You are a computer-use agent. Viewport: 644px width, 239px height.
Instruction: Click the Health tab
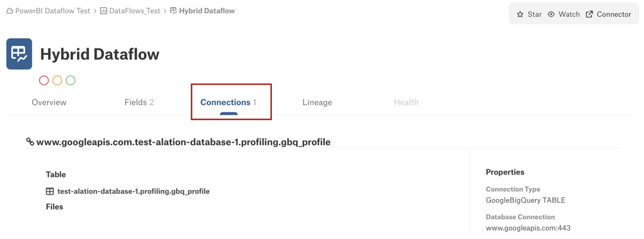click(x=406, y=102)
